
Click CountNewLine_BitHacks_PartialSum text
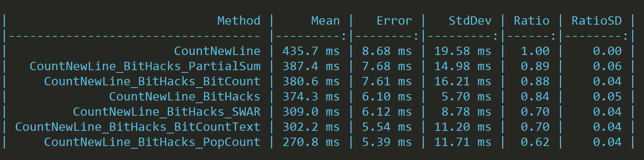coord(145,66)
